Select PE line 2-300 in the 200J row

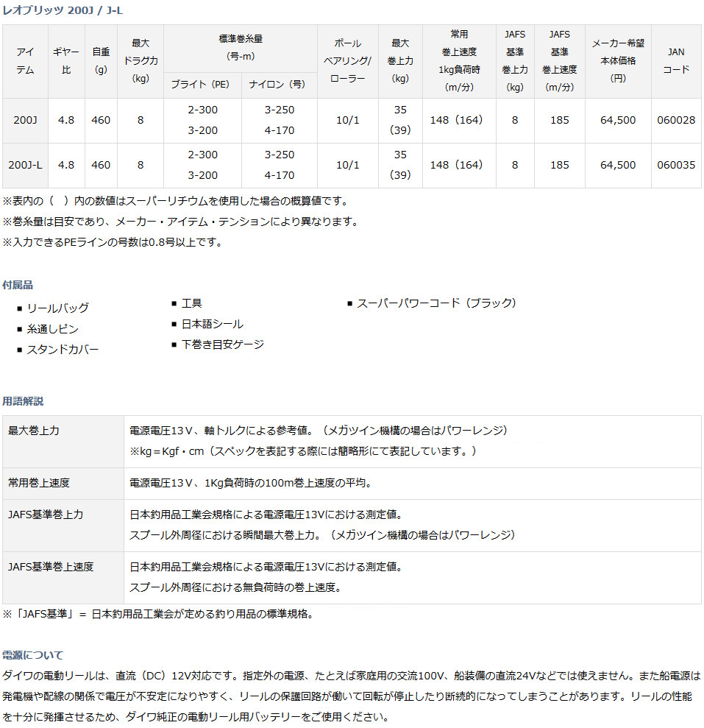click(202, 110)
